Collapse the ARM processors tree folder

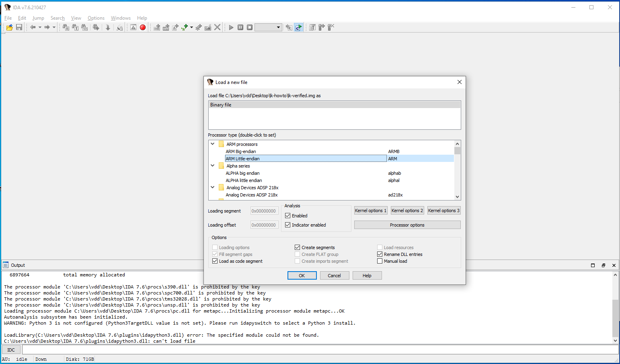click(213, 144)
